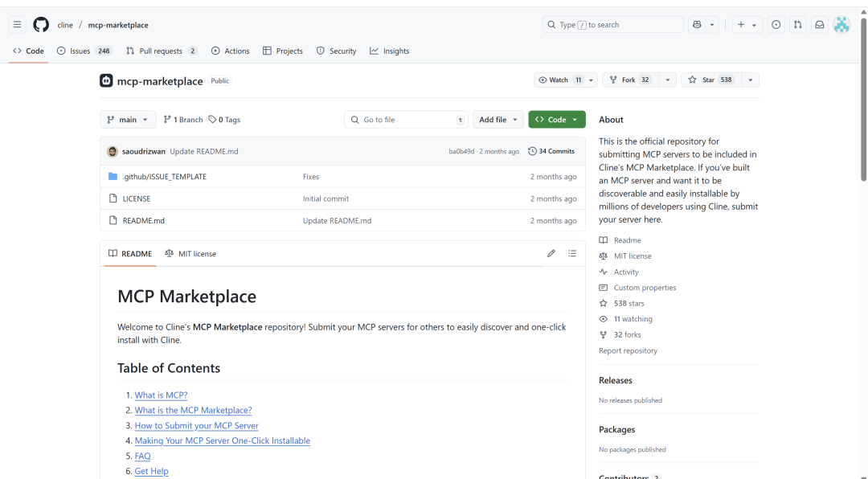The image size is (868, 479).
Task: Switch to the Insights tab
Action: (x=390, y=51)
